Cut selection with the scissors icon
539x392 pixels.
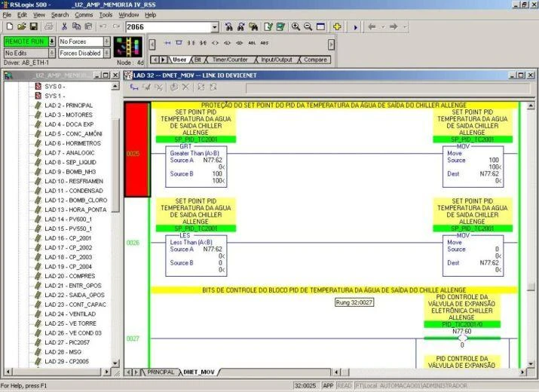[64, 26]
